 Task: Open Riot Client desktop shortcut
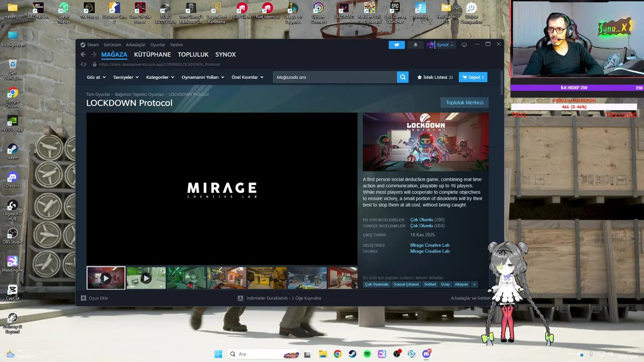point(242,11)
